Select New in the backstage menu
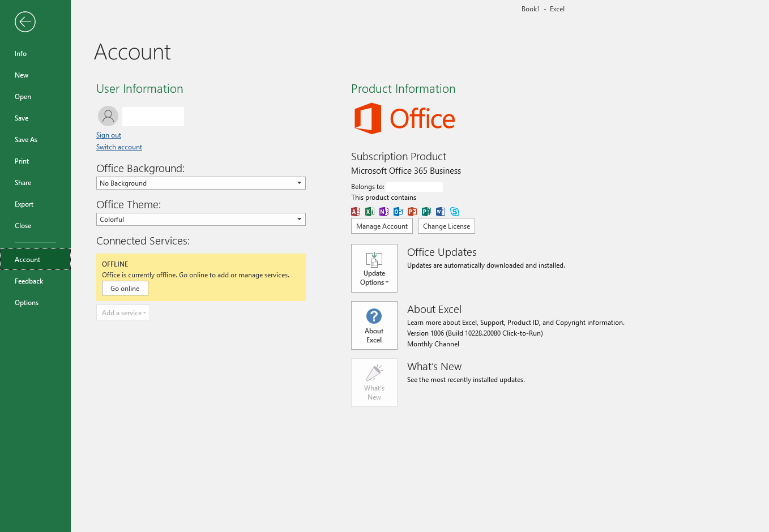 (35, 75)
